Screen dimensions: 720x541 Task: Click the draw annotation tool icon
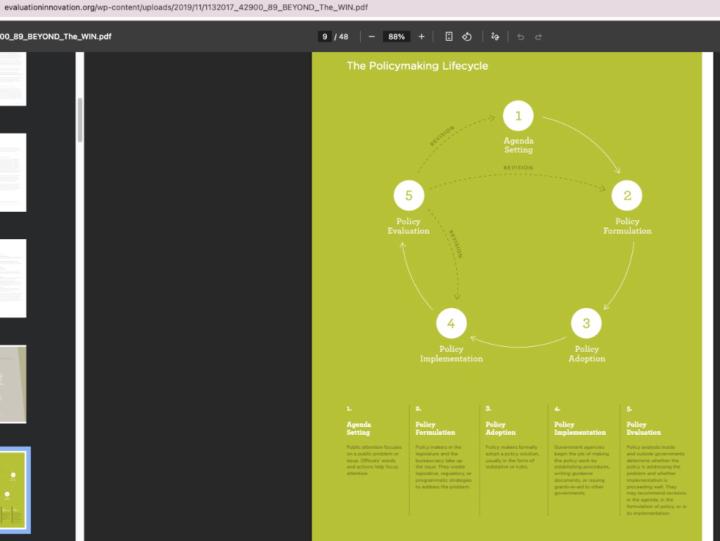(495, 37)
